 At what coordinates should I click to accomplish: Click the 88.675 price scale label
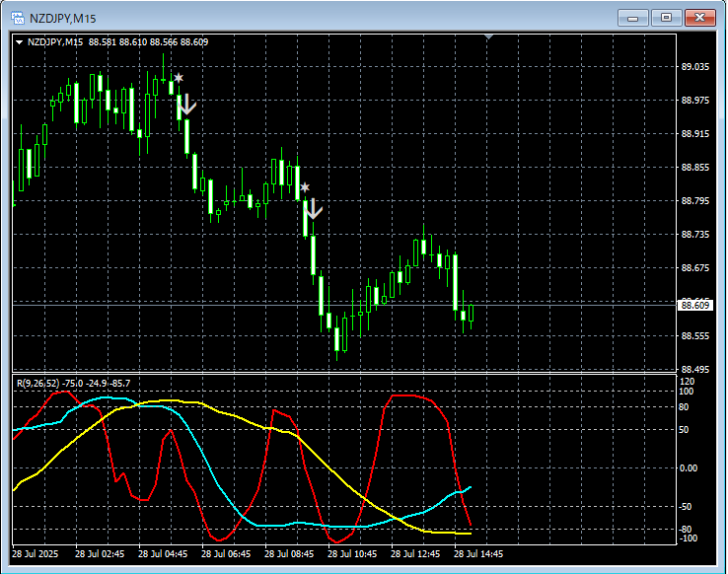[695, 267]
